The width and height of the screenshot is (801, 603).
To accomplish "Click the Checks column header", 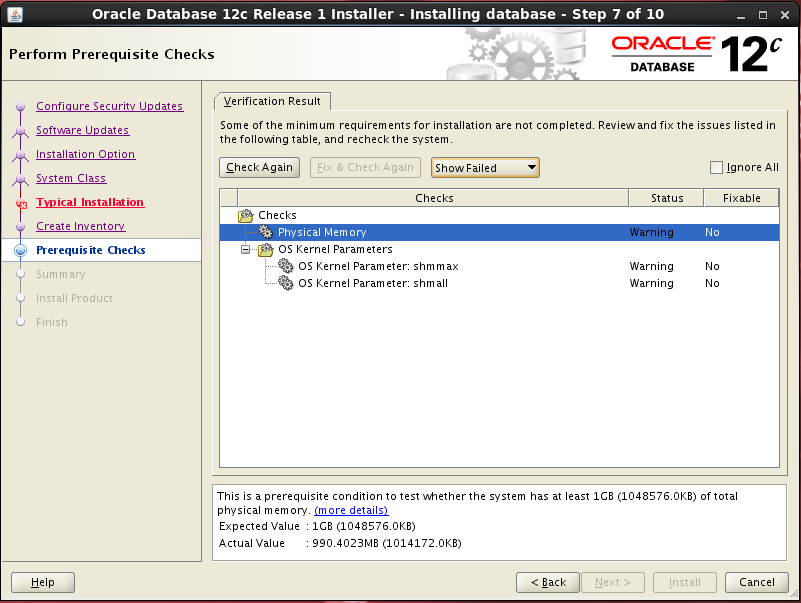I will click(434, 198).
